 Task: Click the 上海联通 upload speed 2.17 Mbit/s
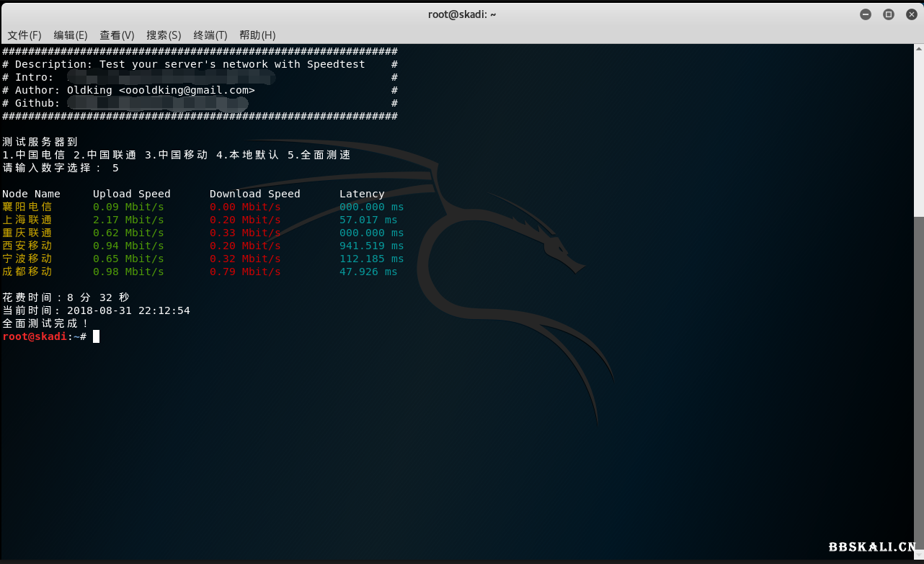click(128, 220)
